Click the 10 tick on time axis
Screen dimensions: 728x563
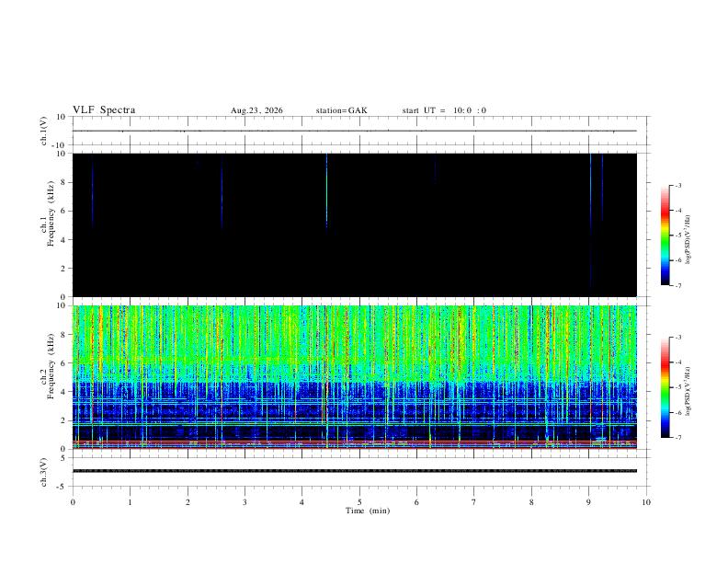pyautogui.click(x=646, y=502)
